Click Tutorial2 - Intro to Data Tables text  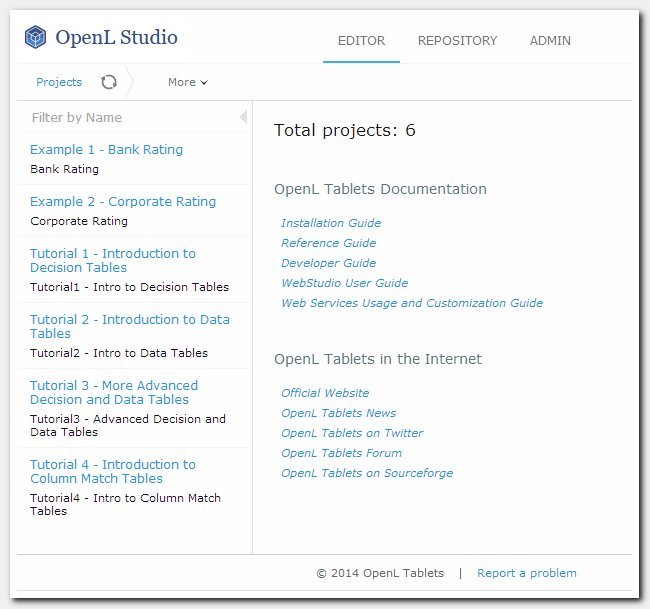tap(119, 353)
